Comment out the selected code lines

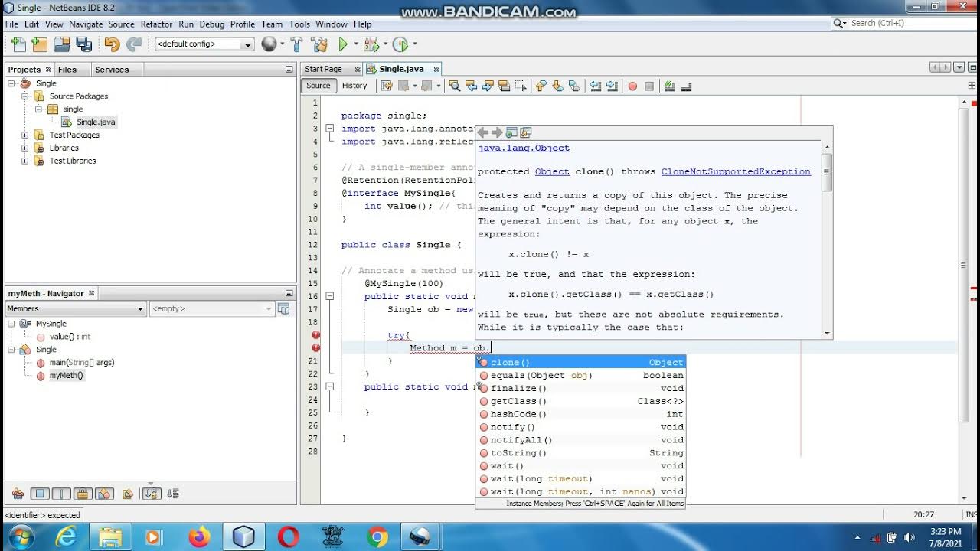669,86
